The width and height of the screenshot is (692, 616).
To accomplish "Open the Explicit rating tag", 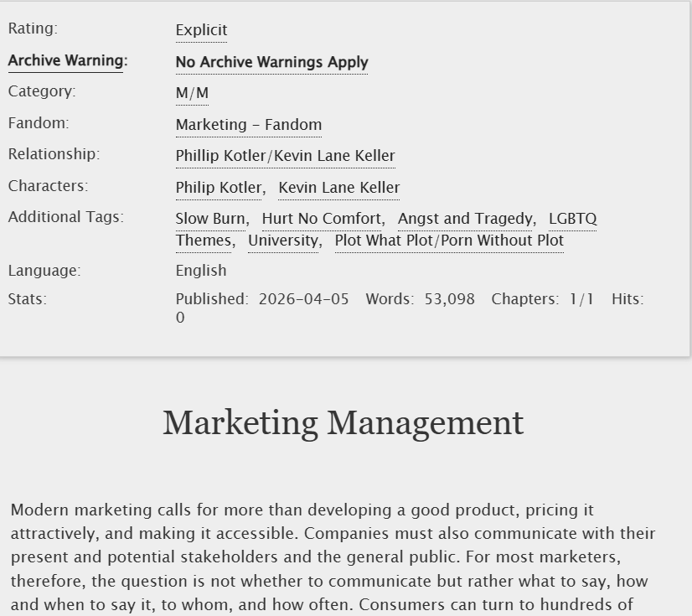I will [201, 30].
